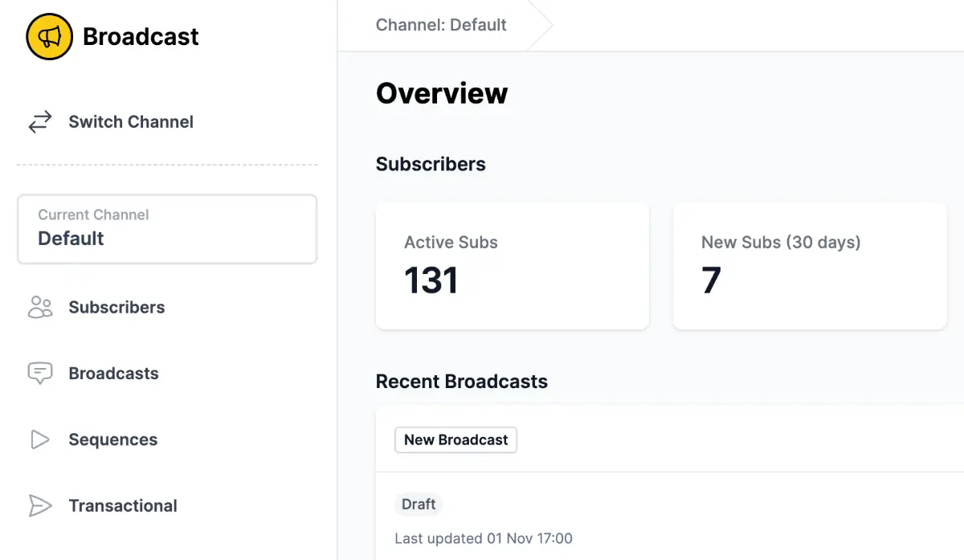This screenshot has width=964, height=560.
Task: Open the Subscribers page from sidebar label
Action: [116, 308]
